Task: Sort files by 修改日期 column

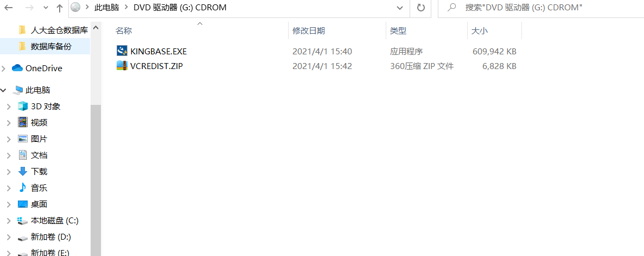Action: [309, 31]
